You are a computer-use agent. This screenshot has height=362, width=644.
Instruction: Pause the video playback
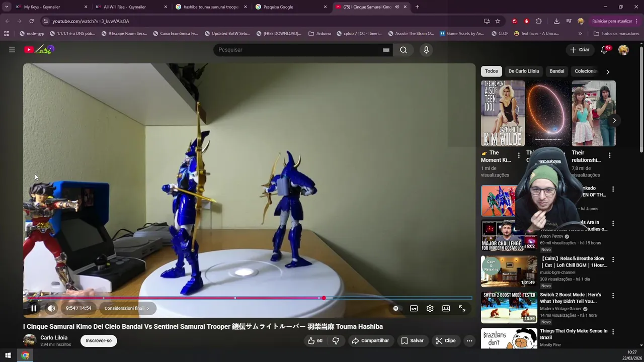tap(34, 308)
